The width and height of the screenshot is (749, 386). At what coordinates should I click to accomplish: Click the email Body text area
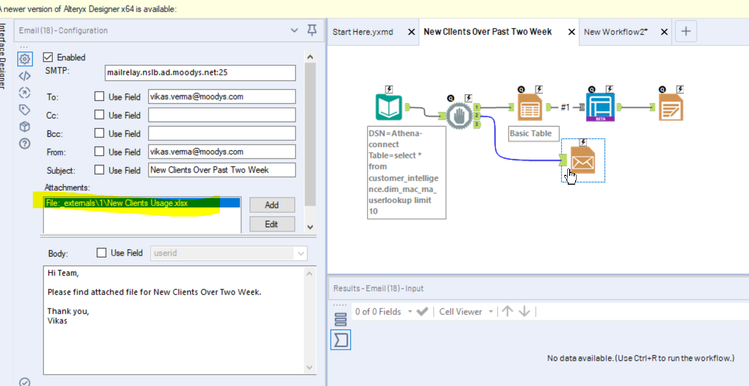(x=174, y=320)
